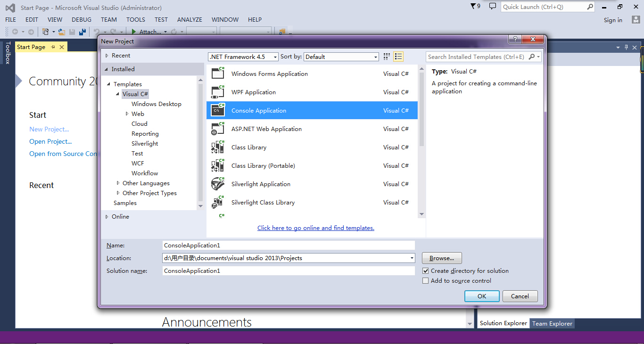
Task: Click the Browse... button
Action: tap(442, 258)
